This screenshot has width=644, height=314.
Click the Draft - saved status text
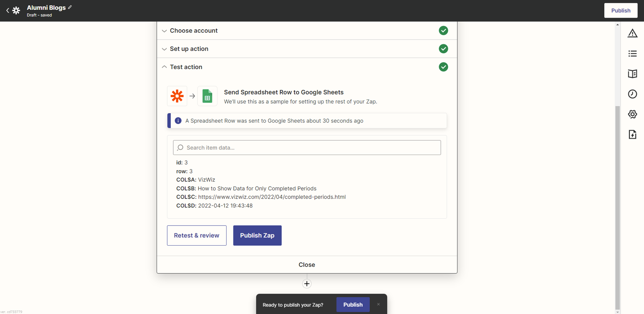[39, 15]
